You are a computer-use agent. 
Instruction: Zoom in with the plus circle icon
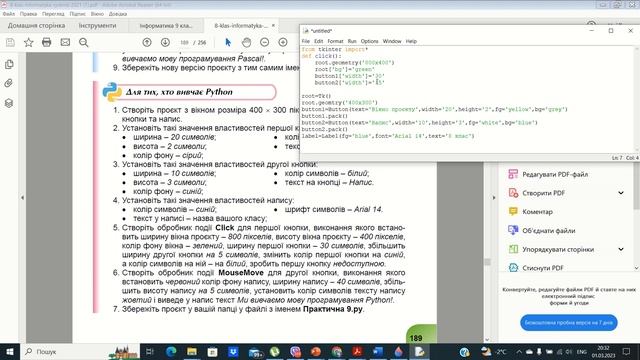point(283,42)
